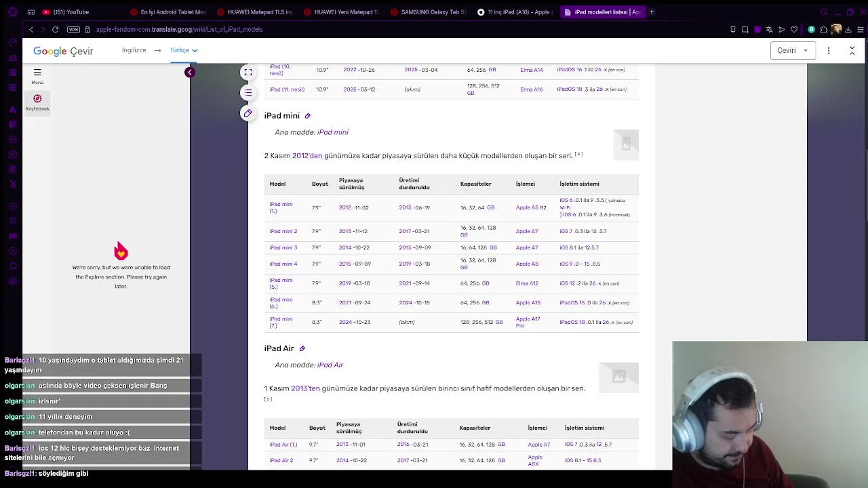
Task: Click the play-arrow flow icon in toolbar
Action: click(782, 29)
